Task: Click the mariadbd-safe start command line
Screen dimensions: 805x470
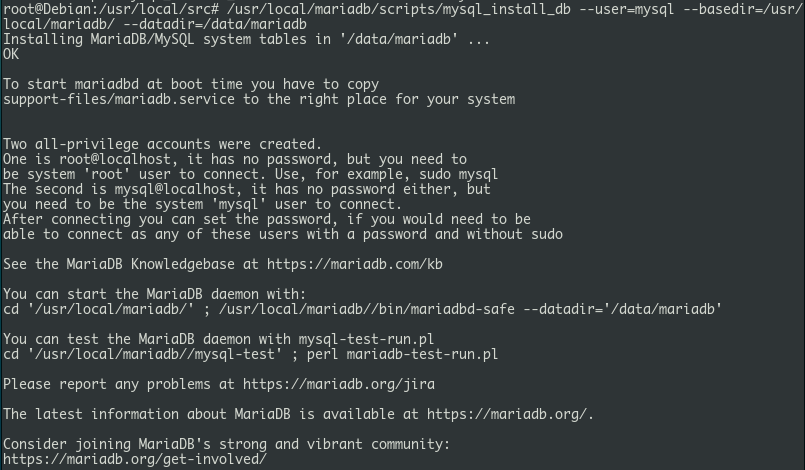Action: point(362,309)
